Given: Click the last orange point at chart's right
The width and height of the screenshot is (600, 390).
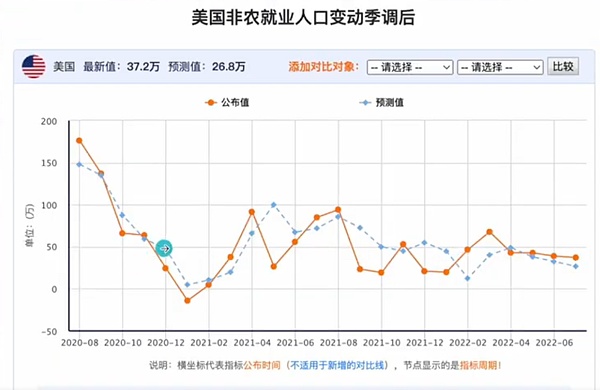Looking at the screenshot, I should pyautogui.click(x=576, y=258).
